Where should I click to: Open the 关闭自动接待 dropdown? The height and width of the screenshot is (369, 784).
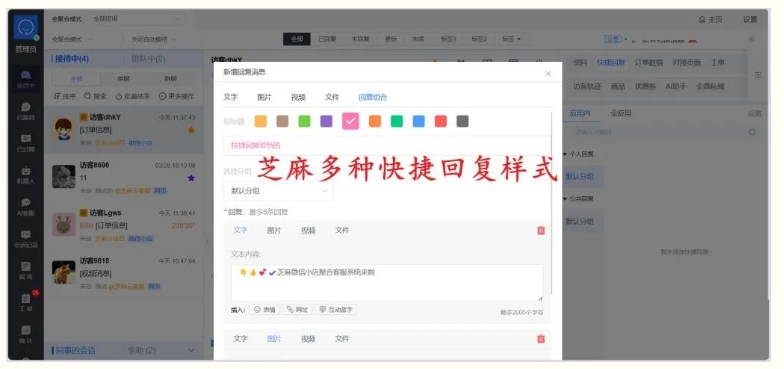(x=154, y=39)
